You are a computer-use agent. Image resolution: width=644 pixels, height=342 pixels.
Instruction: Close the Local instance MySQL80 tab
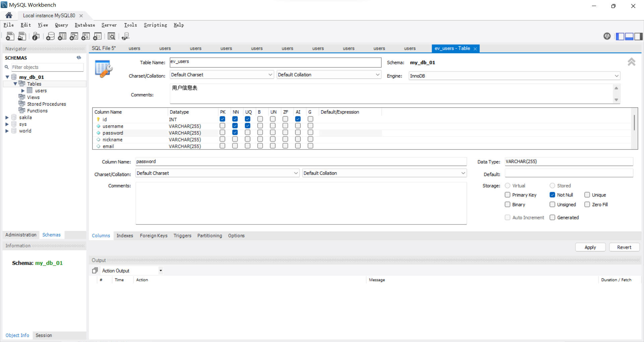coord(81,16)
